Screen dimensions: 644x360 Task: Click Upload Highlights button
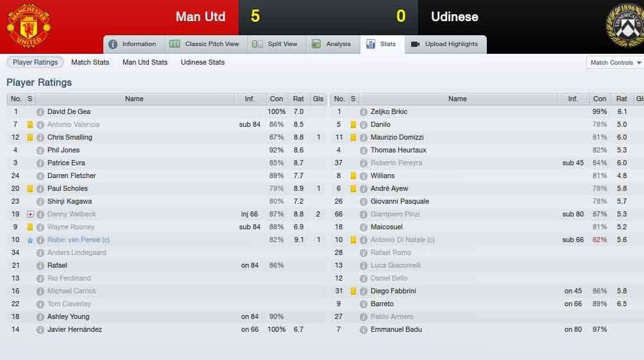pyautogui.click(x=445, y=44)
